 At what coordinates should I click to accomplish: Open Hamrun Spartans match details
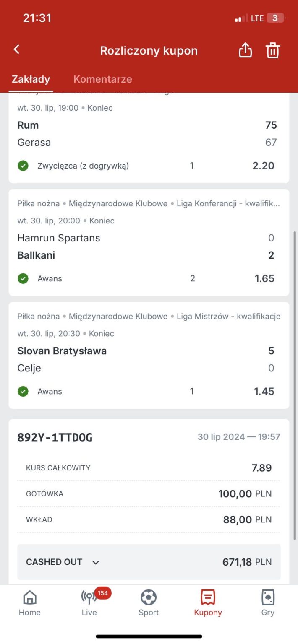point(59,238)
